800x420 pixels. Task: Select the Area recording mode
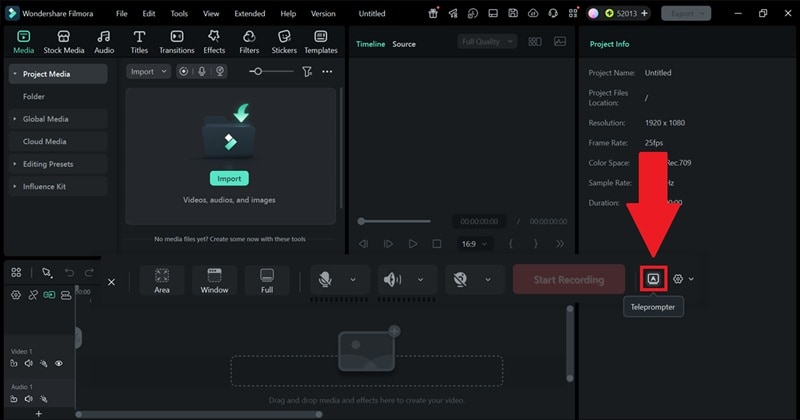pyautogui.click(x=162, y=280)
